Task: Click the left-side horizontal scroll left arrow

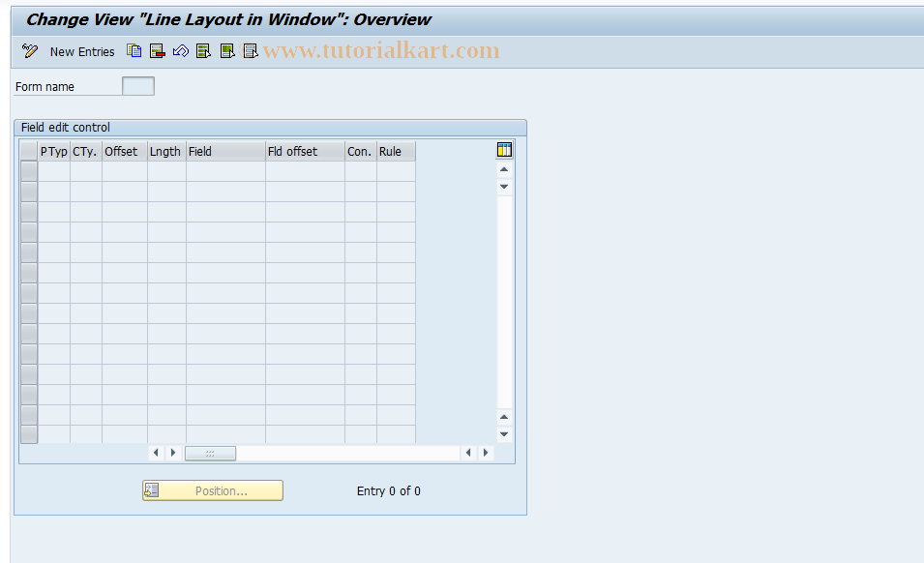Action: (156, 453)
